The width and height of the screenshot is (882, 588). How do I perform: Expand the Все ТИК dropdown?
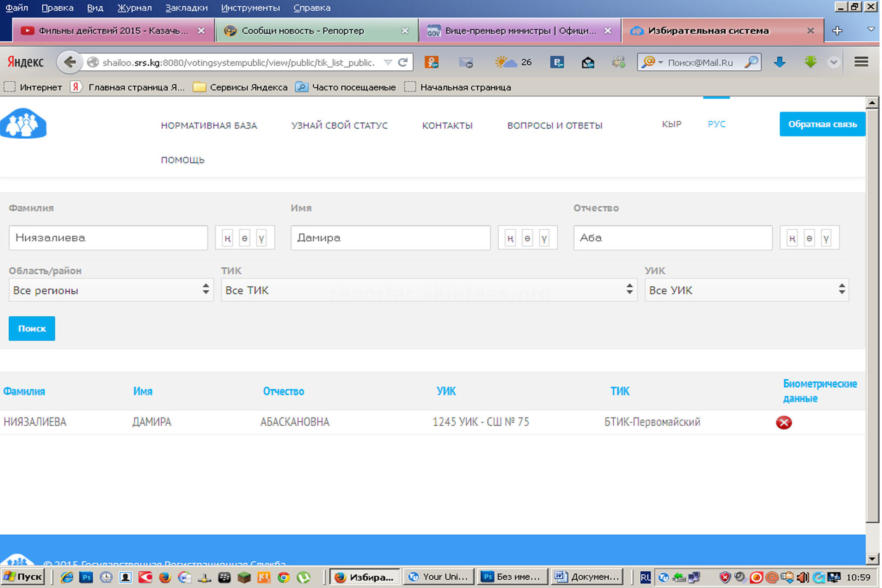[x=429, y=290]
